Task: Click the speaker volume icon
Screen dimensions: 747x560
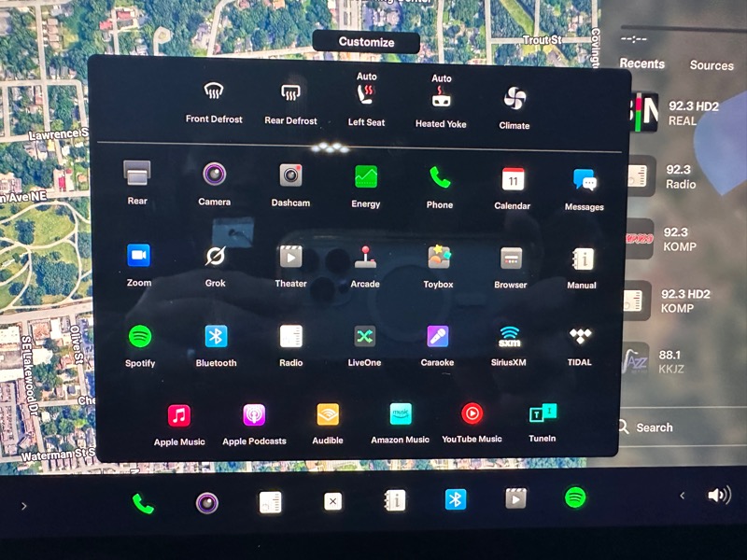Action: pos(718,496)
